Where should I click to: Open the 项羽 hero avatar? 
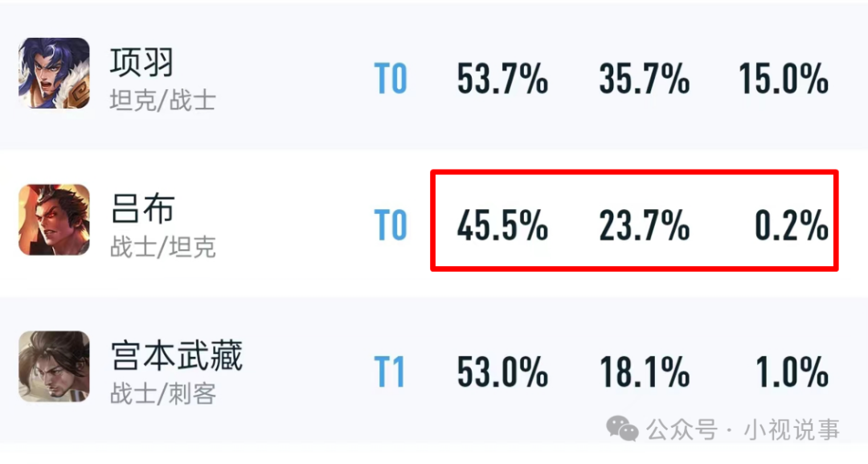54,73
